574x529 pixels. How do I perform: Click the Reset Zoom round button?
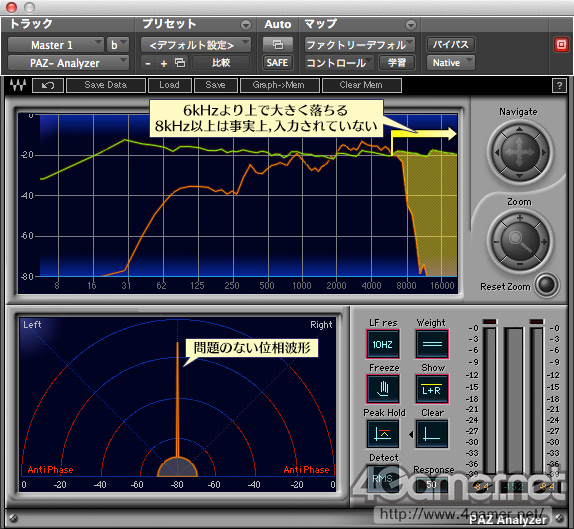[547, 285]
